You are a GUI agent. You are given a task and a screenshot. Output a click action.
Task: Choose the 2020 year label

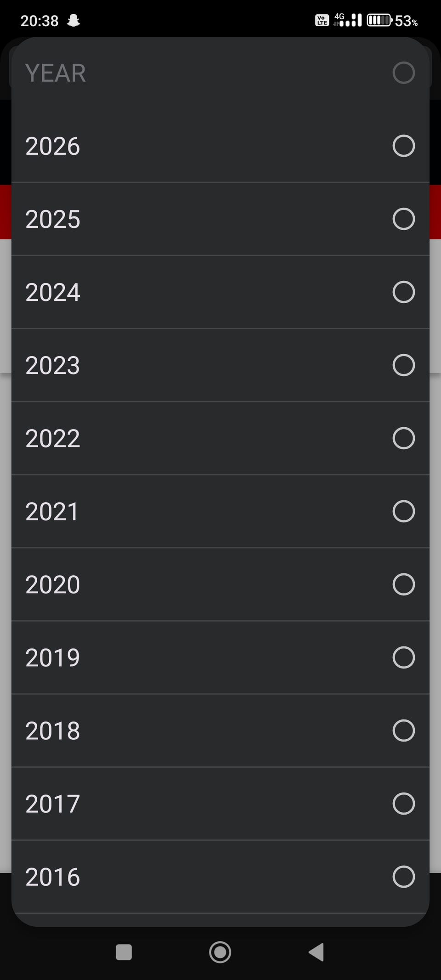(53, 584)
